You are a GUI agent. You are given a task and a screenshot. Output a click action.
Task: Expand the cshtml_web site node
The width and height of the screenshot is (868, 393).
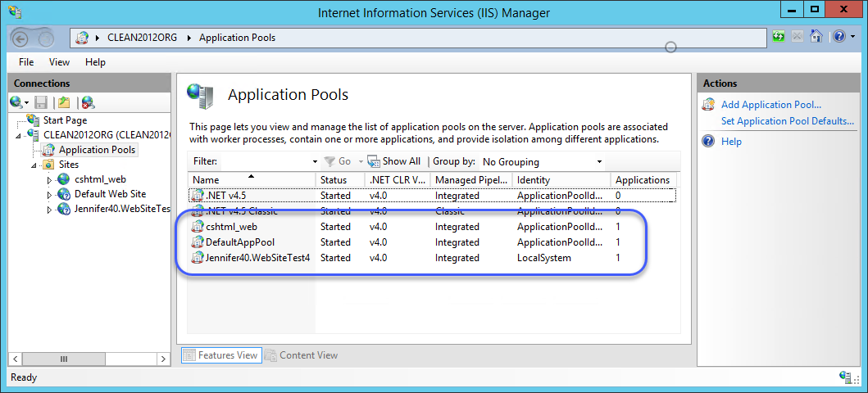point(49,180)
